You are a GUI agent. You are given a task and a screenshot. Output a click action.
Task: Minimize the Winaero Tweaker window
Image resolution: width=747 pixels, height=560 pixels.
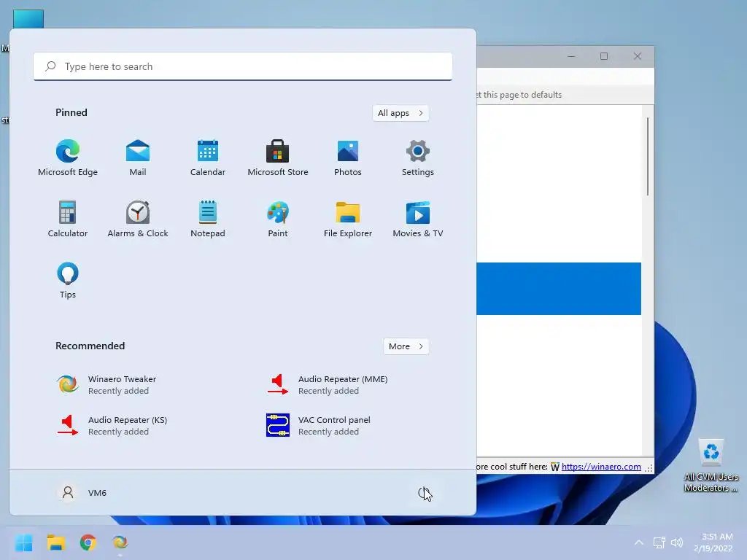571,56
